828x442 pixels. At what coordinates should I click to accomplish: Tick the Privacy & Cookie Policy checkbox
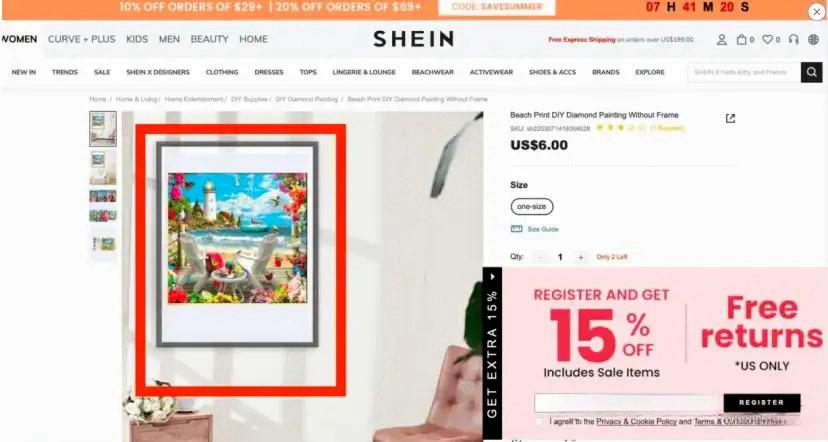[x=538, y=421]
